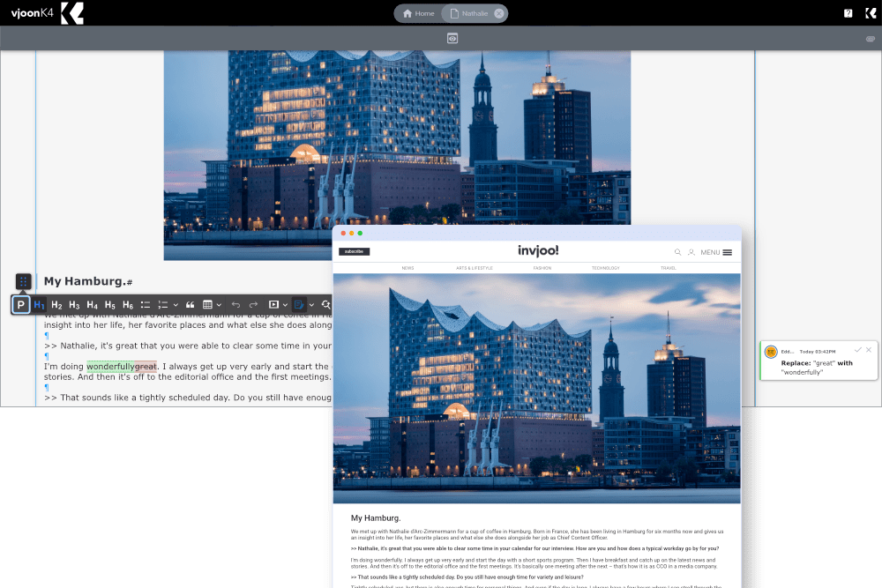
Task: Select FASHION in the invjoo navigation
Action: [x=542, y=267]
